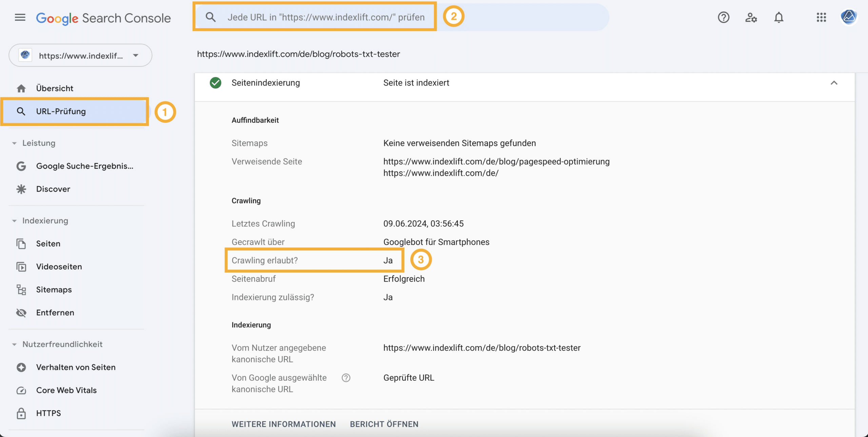Open the Help question mark icon
This screenshot has width=868, height=437.
click(x=724, y=17)
